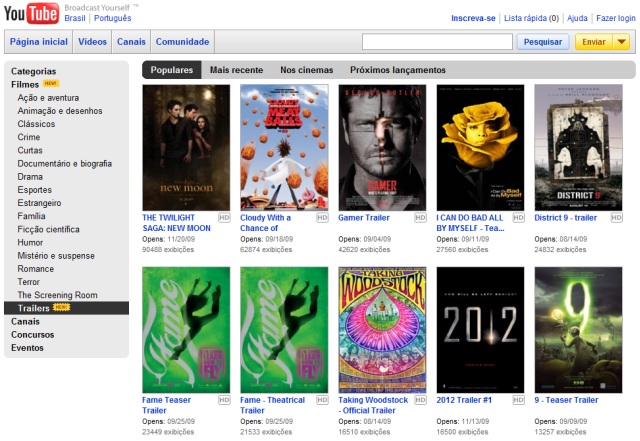
Task: Select Ficção científica category
Action: tap(49, 229)
